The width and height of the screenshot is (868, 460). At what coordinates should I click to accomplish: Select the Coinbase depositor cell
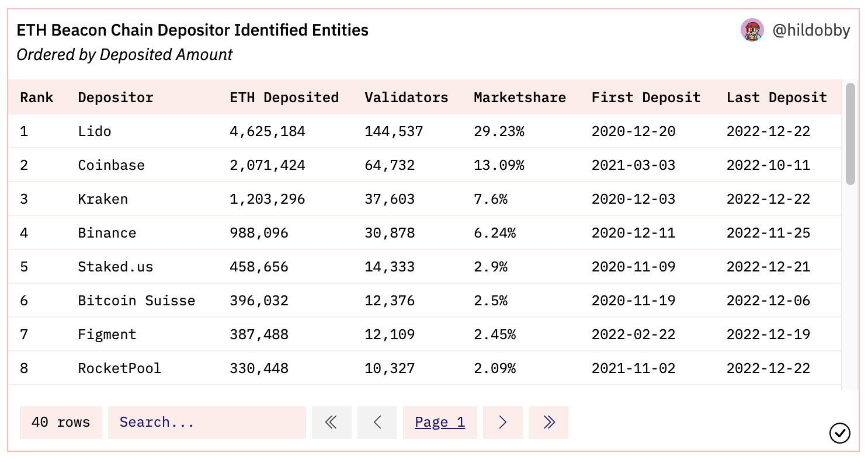coord(112,165)
